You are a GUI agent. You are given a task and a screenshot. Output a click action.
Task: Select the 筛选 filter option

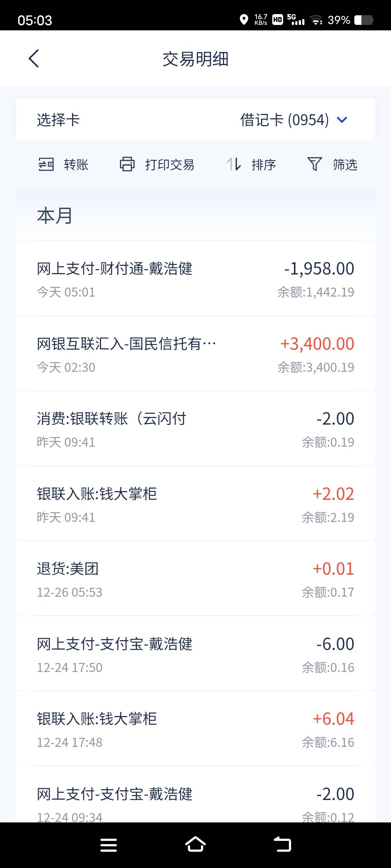click(x=345, y=165)
